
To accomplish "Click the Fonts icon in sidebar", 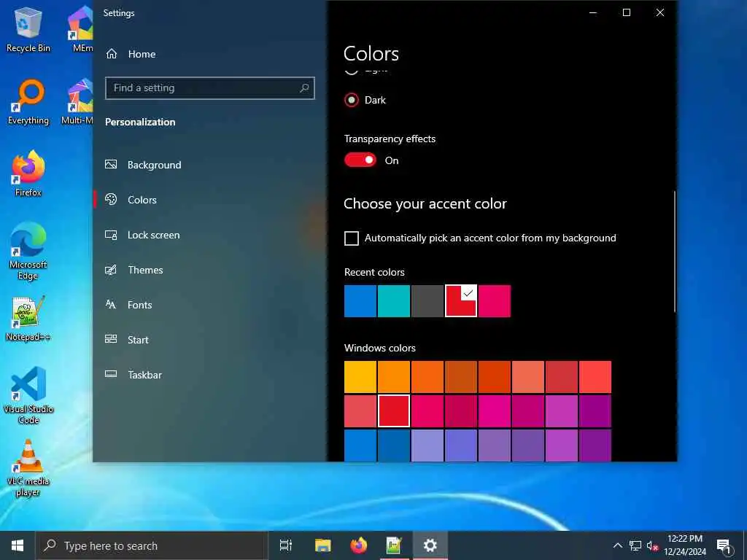I will tap(111, 305).
